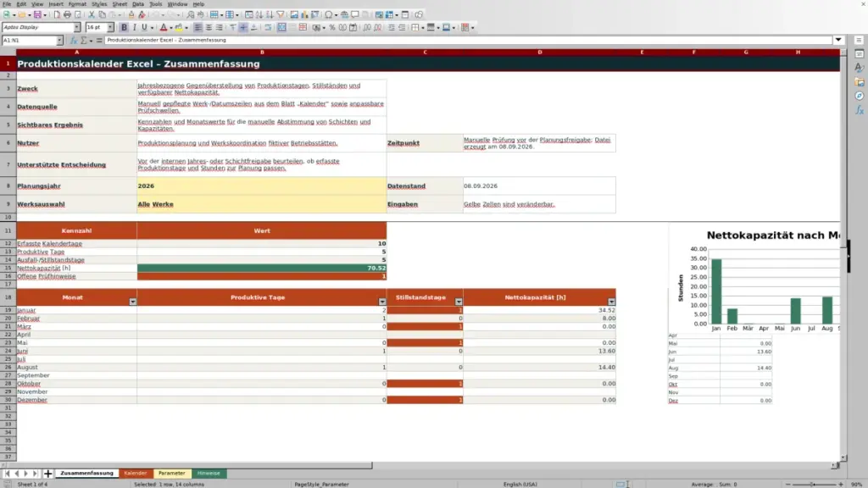Switch to the Hinweise sheet tab
Viewport: 868px width, 488px height.
[x=209, y=474]
